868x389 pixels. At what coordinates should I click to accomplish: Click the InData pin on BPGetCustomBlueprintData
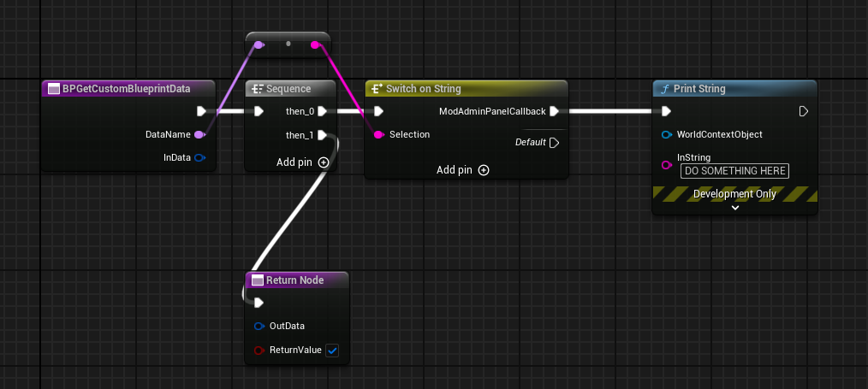coord(199,157)
